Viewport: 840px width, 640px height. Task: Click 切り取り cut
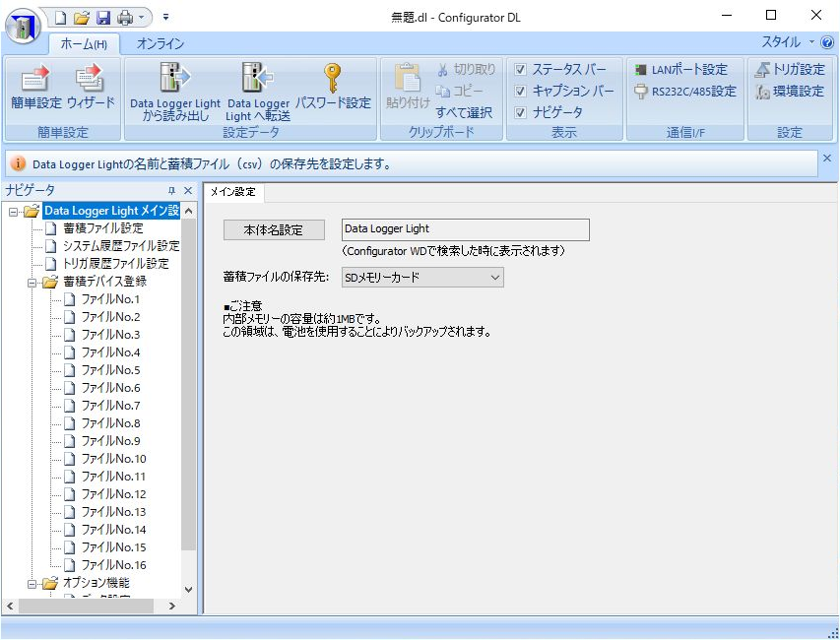(466, 70)
